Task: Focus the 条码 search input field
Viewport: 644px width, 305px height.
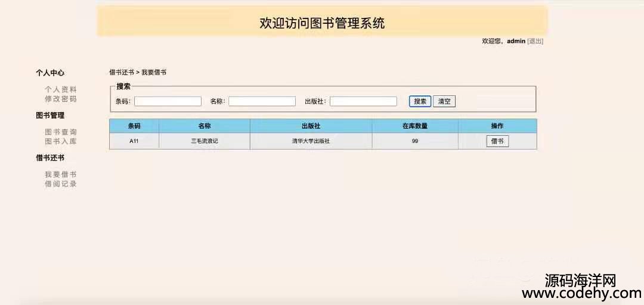Action: pyautogui.click(x=168, y=101)
